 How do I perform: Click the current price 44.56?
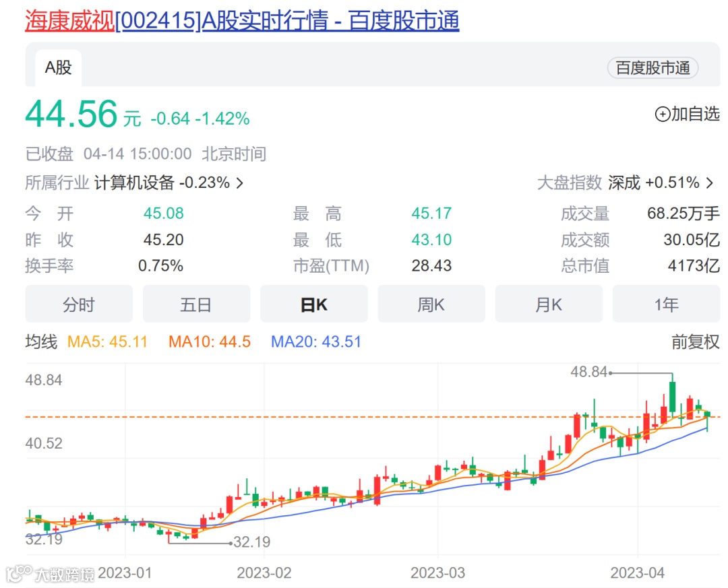pyautogui.click(x=71, y=114)
